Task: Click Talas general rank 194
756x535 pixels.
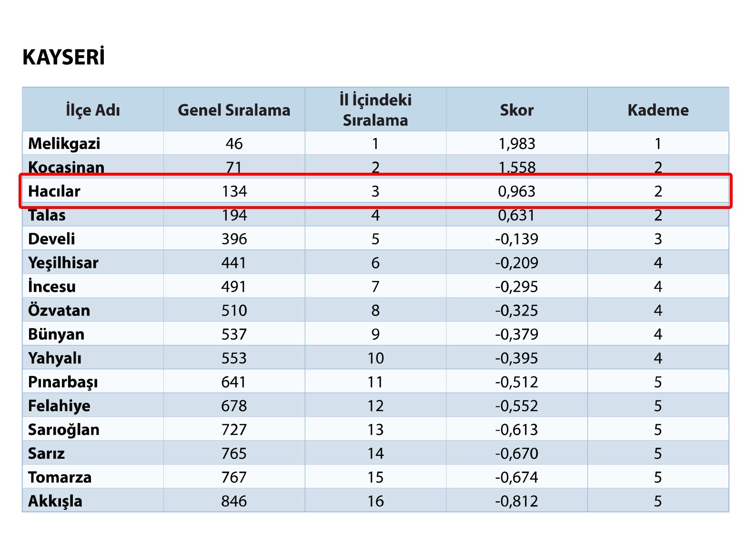Action: click(x=234, y=215)
